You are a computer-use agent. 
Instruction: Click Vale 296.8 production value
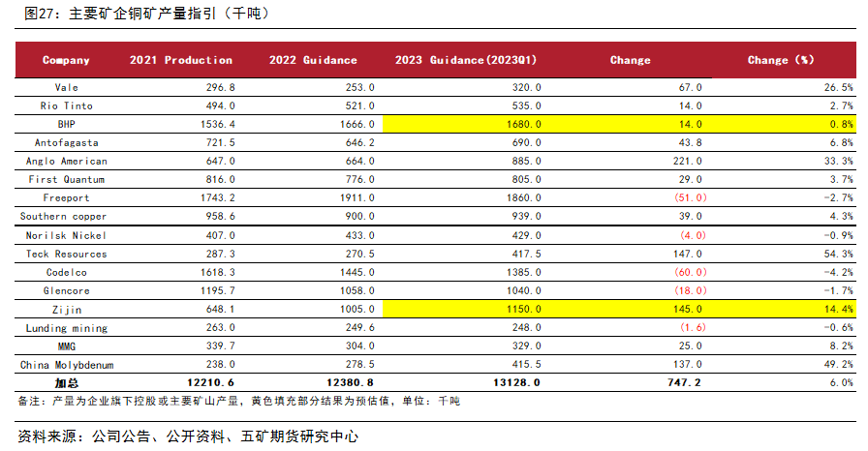(220, 87)
